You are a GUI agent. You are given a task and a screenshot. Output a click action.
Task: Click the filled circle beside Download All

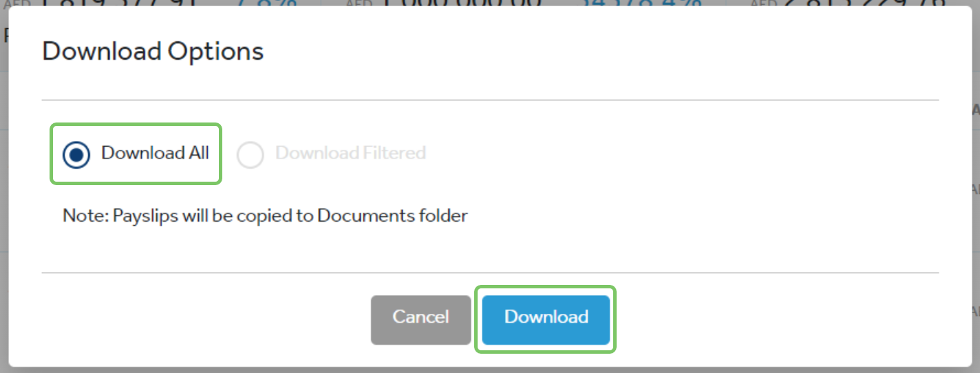(x=76, y=155)
